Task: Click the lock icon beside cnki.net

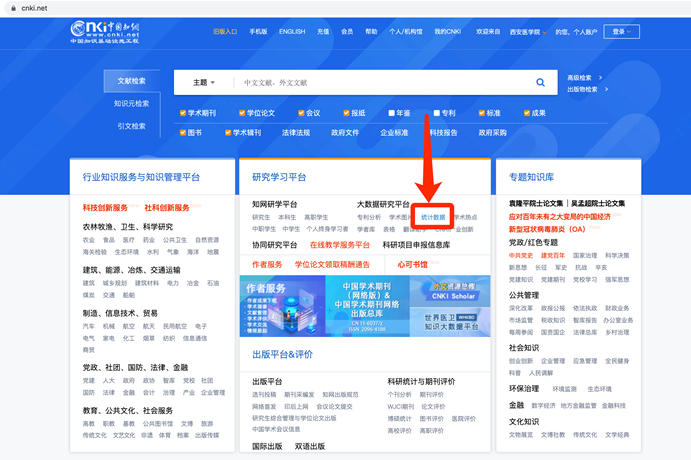Action: pos(13,8)
